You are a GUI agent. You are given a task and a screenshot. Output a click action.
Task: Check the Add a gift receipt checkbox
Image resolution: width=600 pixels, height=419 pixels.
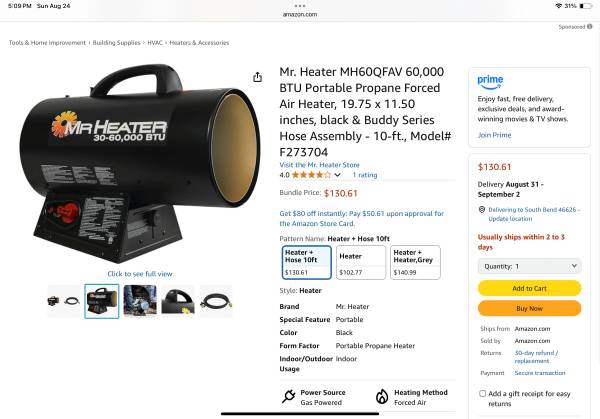(483, 393)
